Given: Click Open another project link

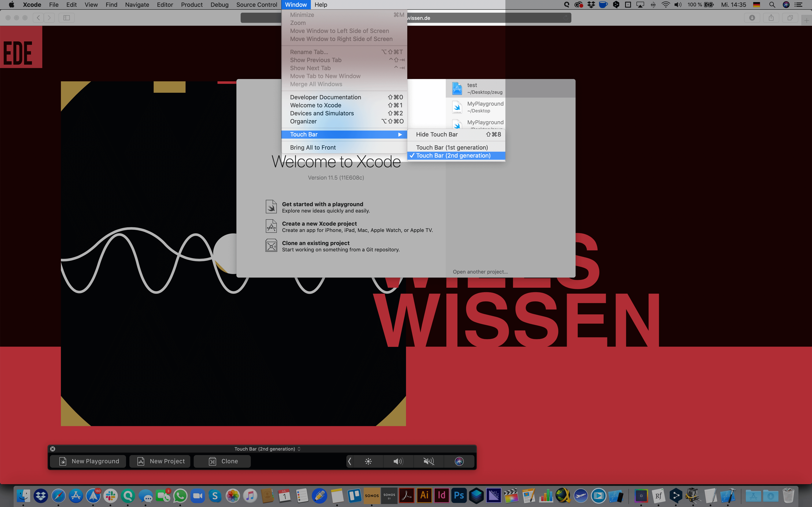Looking at the screenshot, I should (480, 272).
